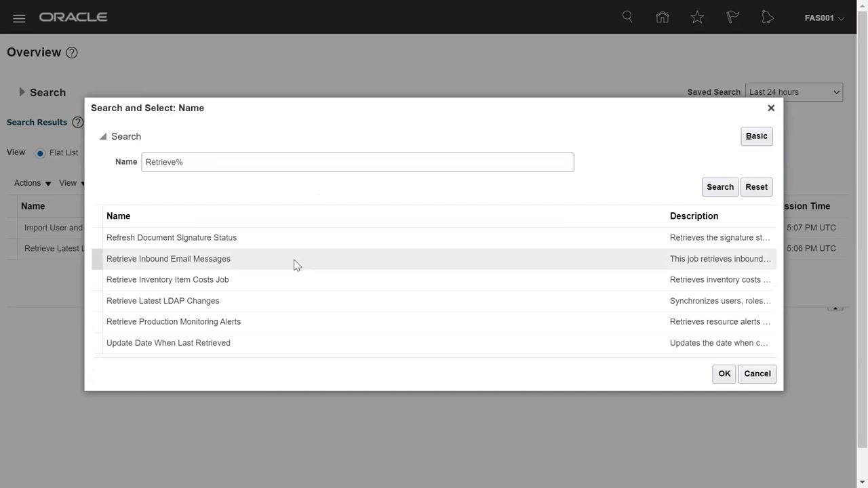Click the Oracle logo

[73, 17]
